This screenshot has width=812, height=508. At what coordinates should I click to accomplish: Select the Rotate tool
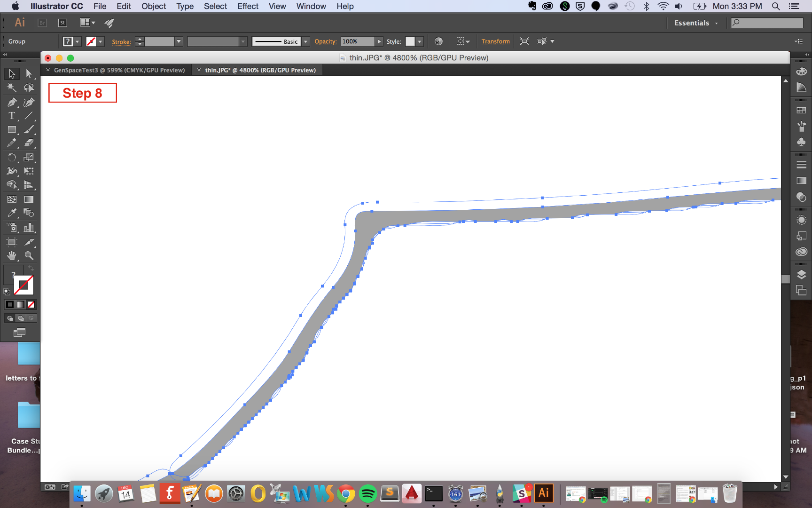(x=12, y=158)
